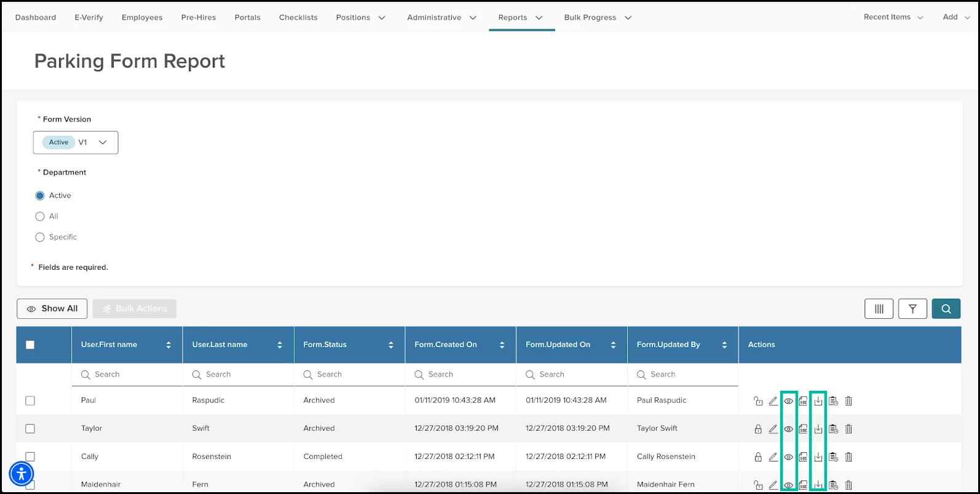Sort by Form.Created On column arrows

point(502,345)
